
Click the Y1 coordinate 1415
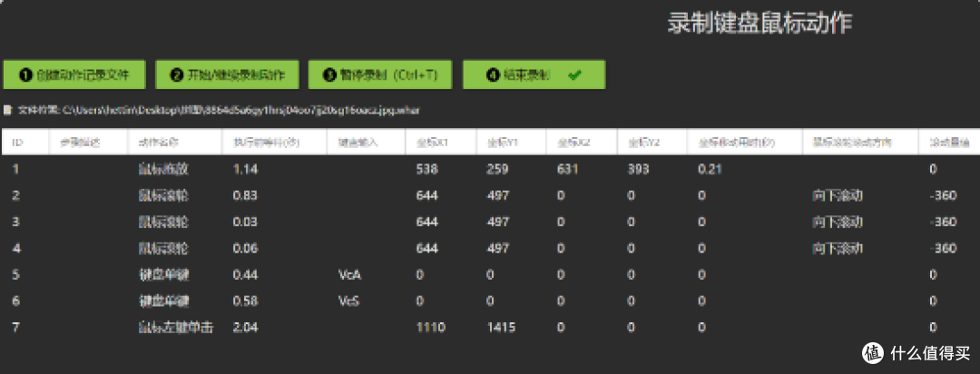click(501, 327)
